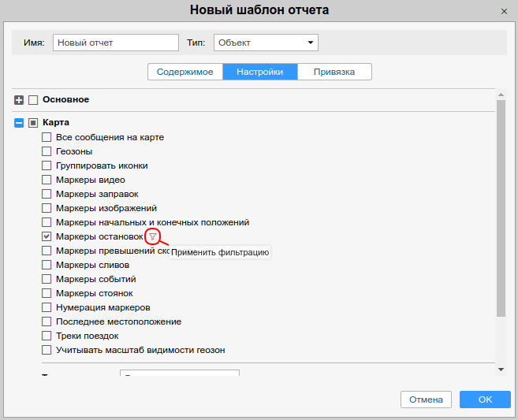Toggle the Основное section checkbox
The width and height of the screenshot is (518, 420).
coord(33,100)
